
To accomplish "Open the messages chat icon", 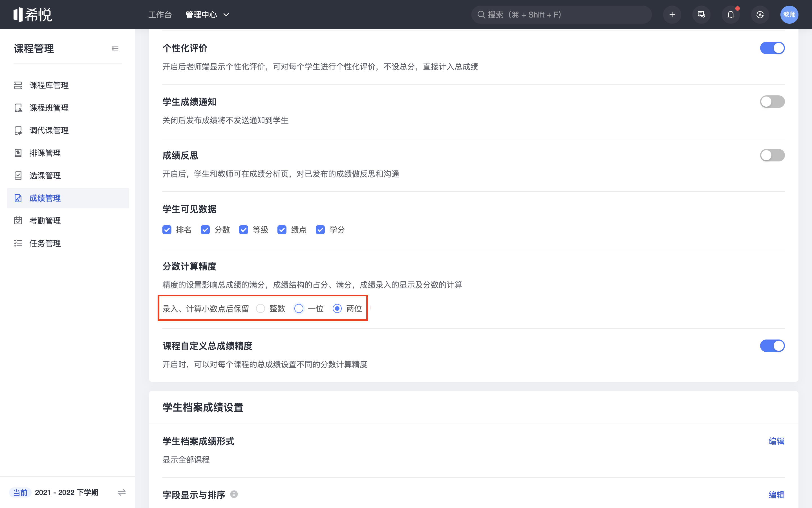I will [x=701, y=14].
